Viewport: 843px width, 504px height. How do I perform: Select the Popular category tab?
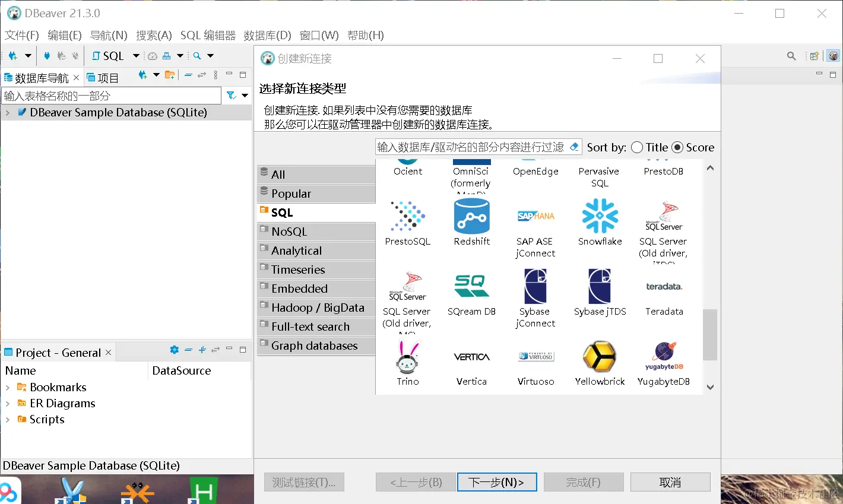point(316,194)
